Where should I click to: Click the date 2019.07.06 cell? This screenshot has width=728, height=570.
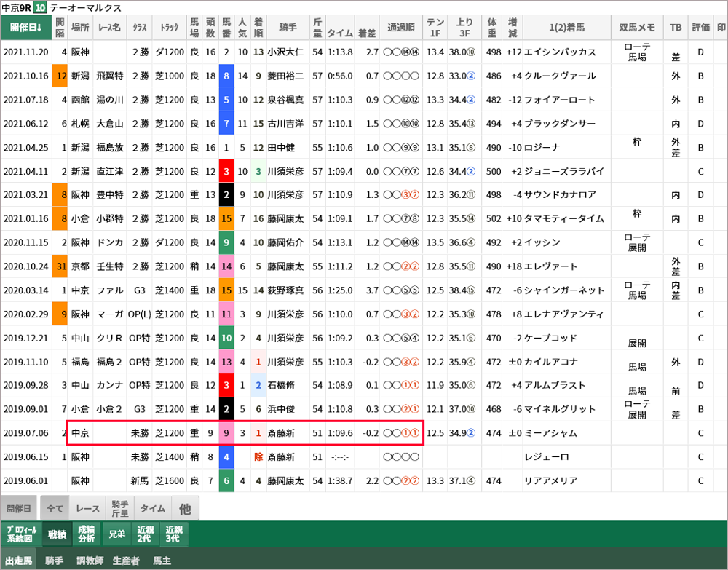click(26, 433)
